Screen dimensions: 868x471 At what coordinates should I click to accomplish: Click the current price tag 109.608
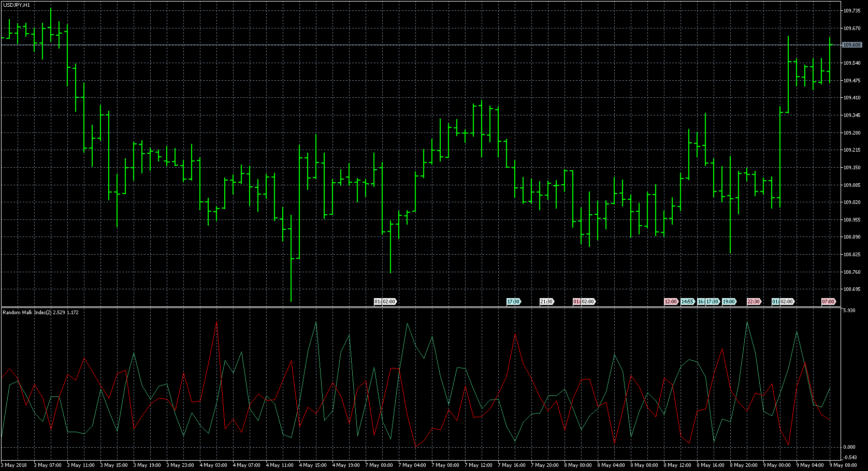pos(852,45)
